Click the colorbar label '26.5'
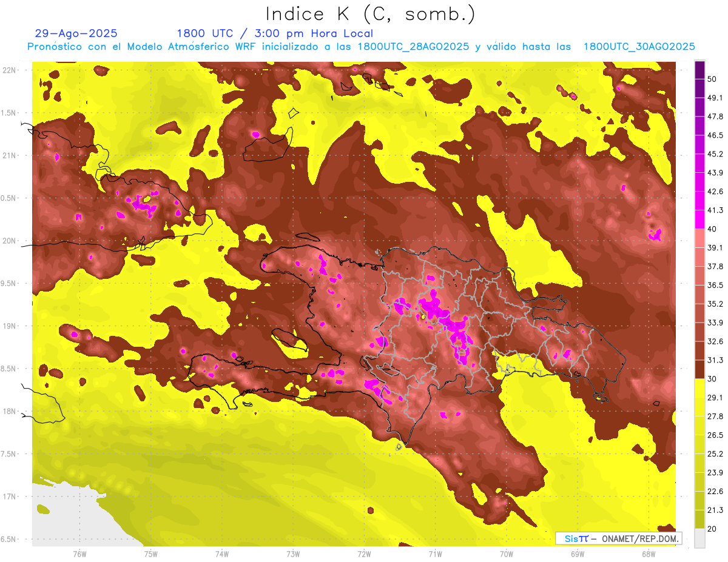The image size is (728, 562). pos(715,435)
